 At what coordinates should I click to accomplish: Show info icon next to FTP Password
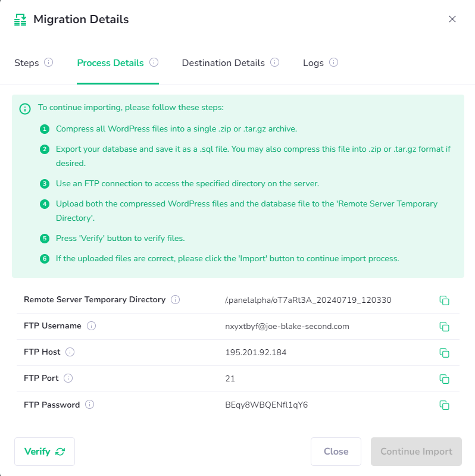(x=89, y=405)
